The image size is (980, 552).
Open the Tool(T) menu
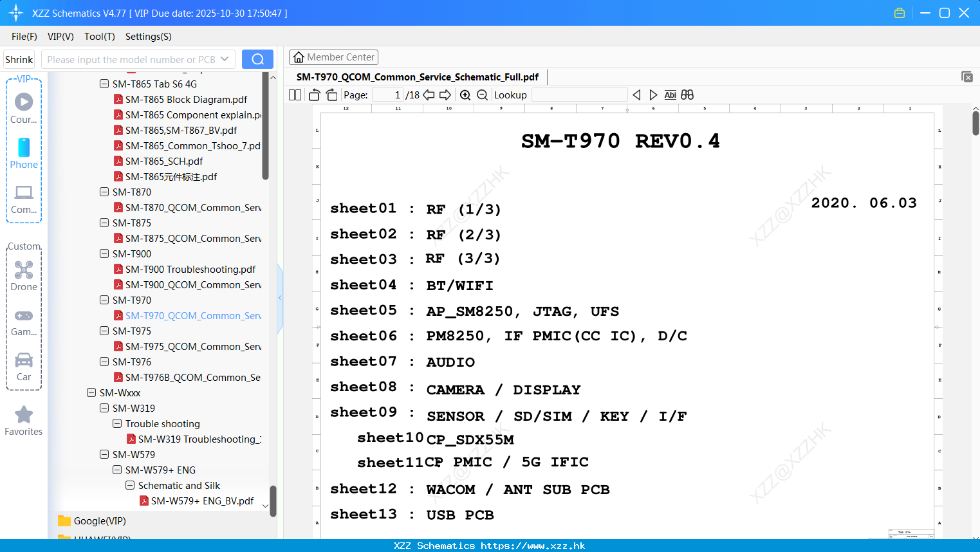pyautogui.click(x=100, y=37)
